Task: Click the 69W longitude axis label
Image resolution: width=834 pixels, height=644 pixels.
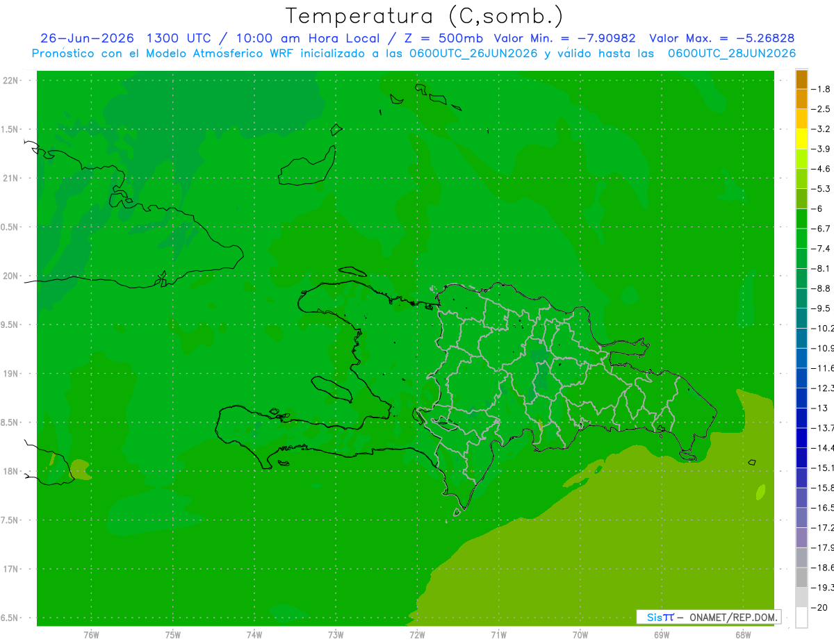Action: tap(662, 634)
